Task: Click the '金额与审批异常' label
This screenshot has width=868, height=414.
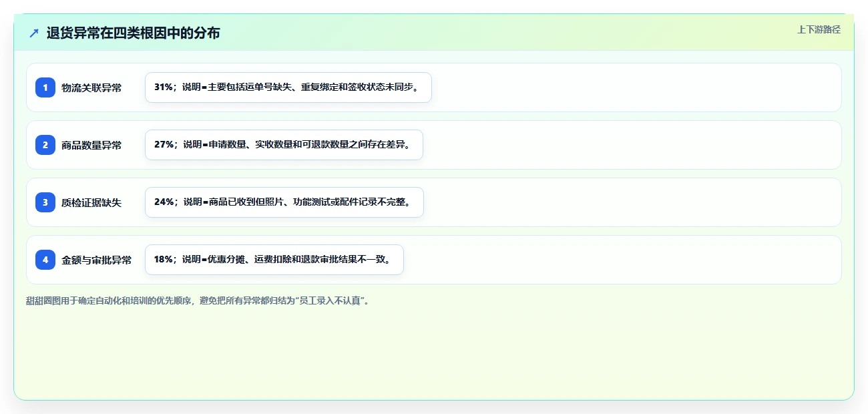Action: [x=96, y=260]
